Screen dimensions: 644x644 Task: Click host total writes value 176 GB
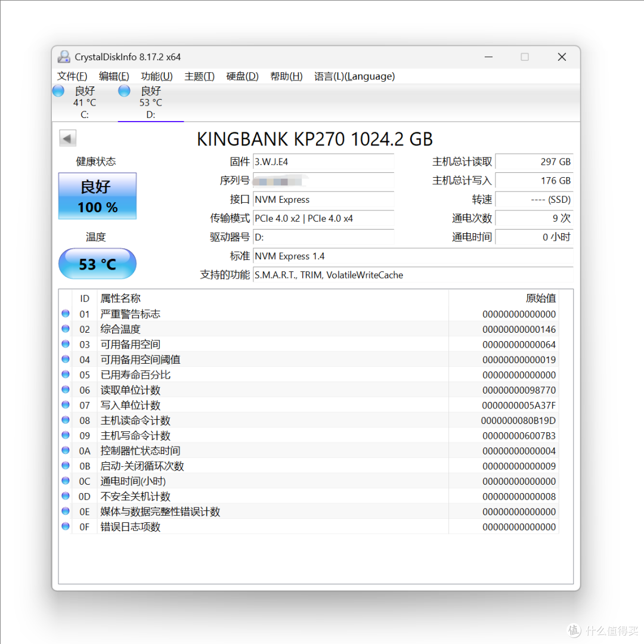click(x=534, y=181)
